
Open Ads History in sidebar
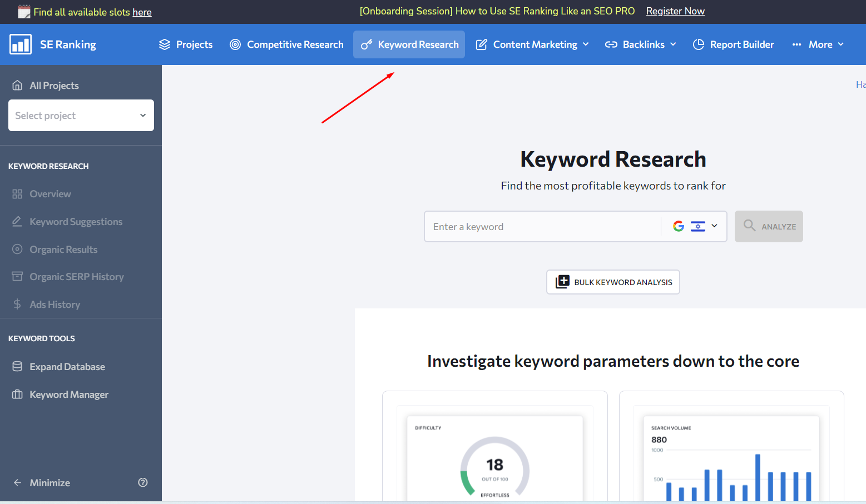(55, 305)
